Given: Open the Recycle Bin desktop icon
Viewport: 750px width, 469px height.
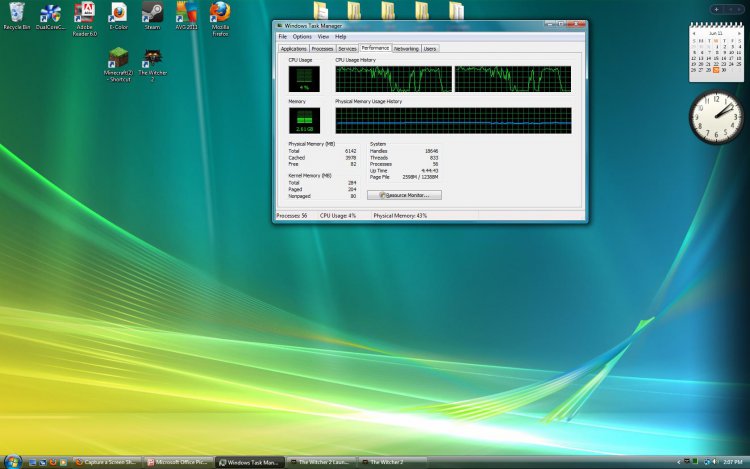Looking at the screenshot, I should [x=17, y=16].
